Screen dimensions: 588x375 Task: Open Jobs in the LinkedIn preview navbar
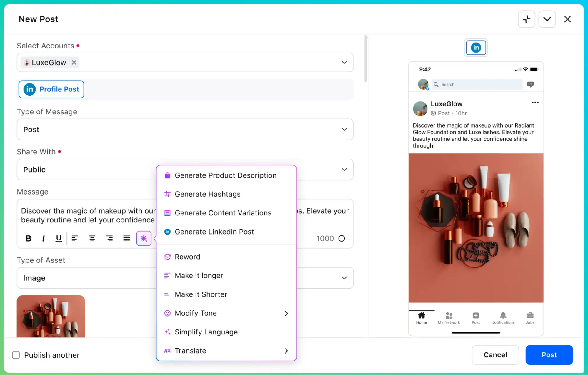pos(530,318)
